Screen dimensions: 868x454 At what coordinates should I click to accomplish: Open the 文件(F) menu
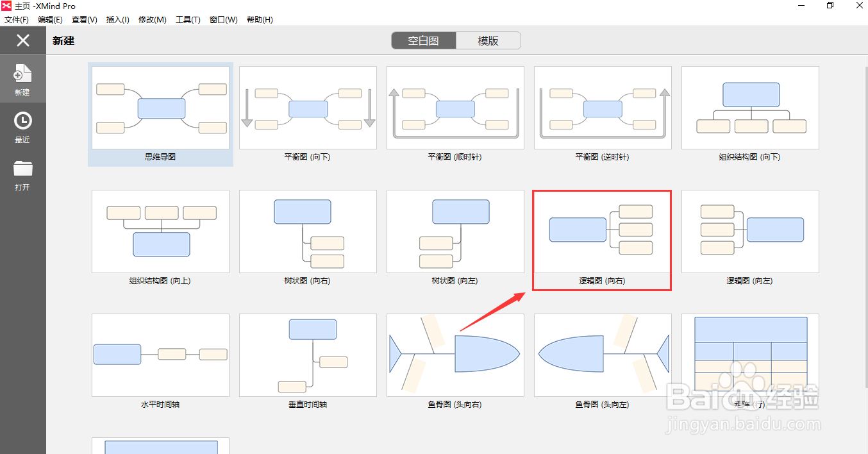click(17, 19)
